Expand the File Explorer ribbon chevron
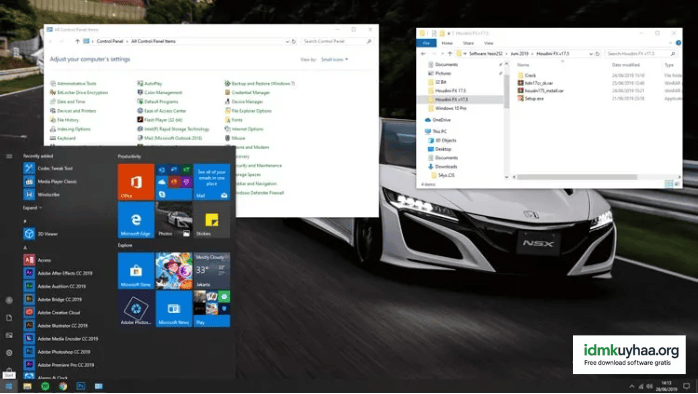The image size is (698, 394). 670,43
